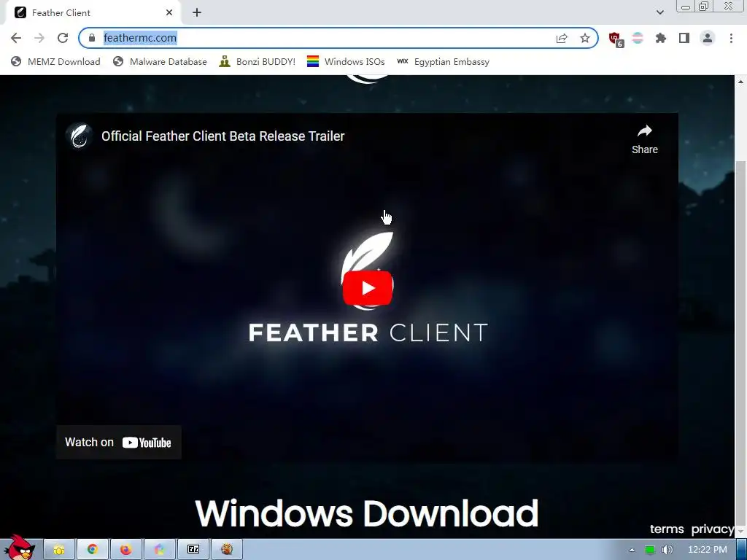View site info via the padlock icon
The width and height of the screenshot is (747, 560).
point(92,38)
